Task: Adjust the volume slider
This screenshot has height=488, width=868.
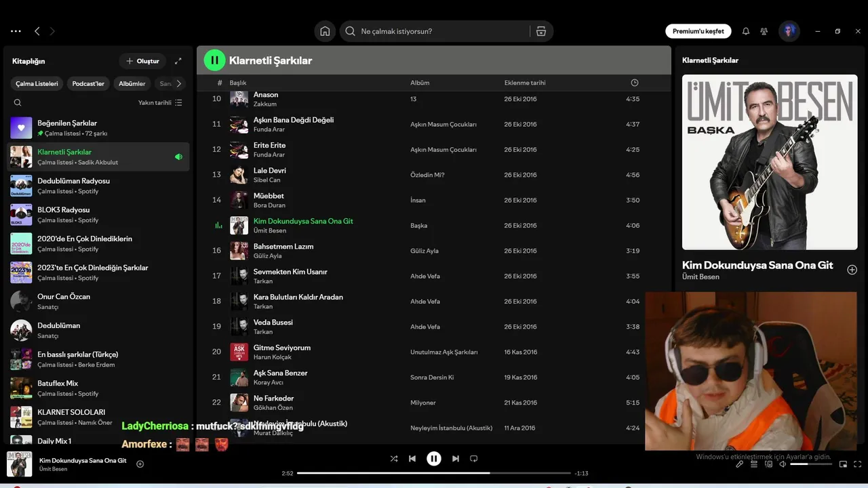Action: (x=811, y=464)
